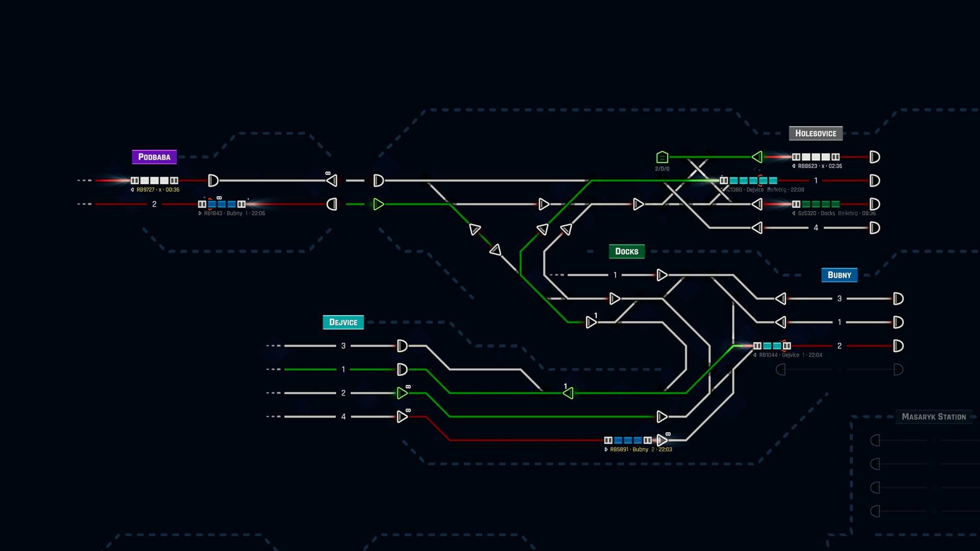Click the green left-facing signal marked 1
The image size is (980, 551).
click(568, 393)
